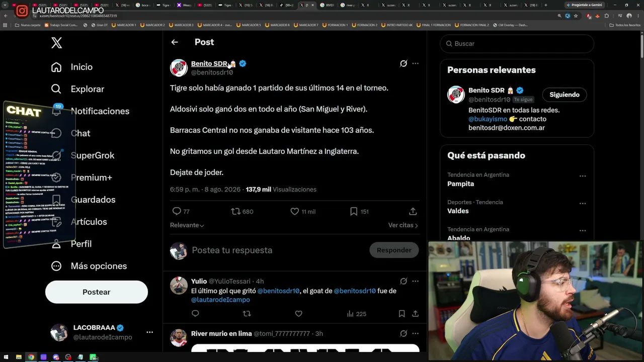The width and height of the screenshot is (644, 362).
Task: Open the Benito SDR author name link
Action: click(x=209, y=64)
